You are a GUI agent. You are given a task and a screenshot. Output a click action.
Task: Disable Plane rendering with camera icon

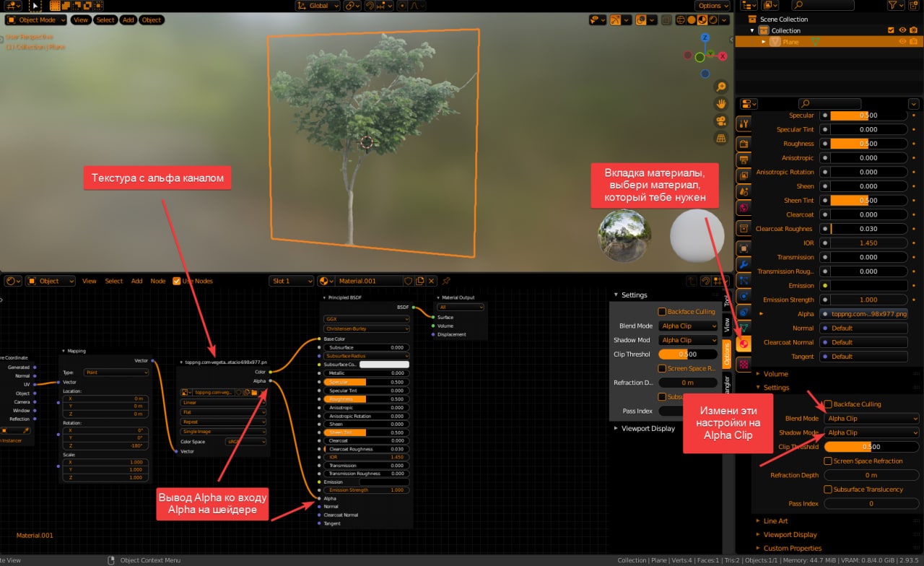coord(914,42)
